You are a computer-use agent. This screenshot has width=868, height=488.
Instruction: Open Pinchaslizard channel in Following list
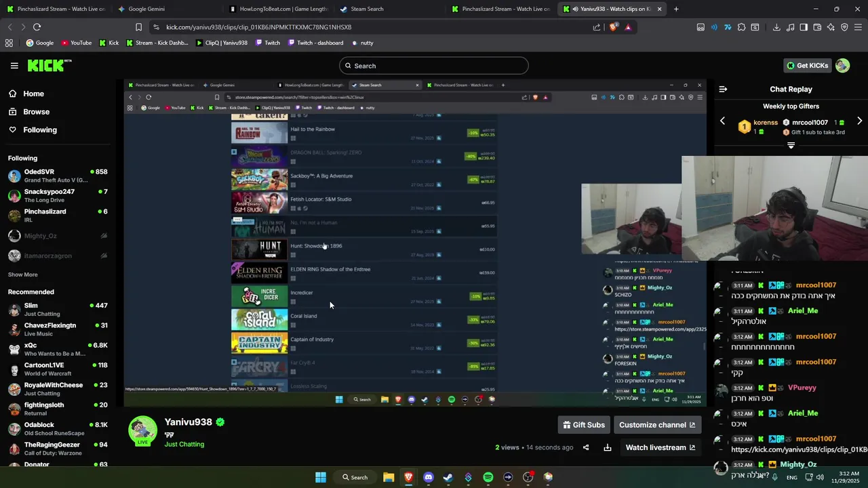click(58, 216)
